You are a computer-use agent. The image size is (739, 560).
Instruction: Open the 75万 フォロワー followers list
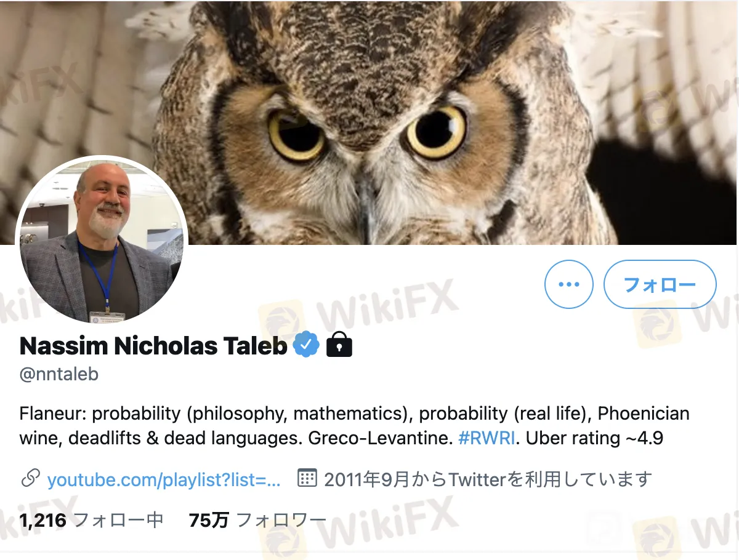click(257, 521)
